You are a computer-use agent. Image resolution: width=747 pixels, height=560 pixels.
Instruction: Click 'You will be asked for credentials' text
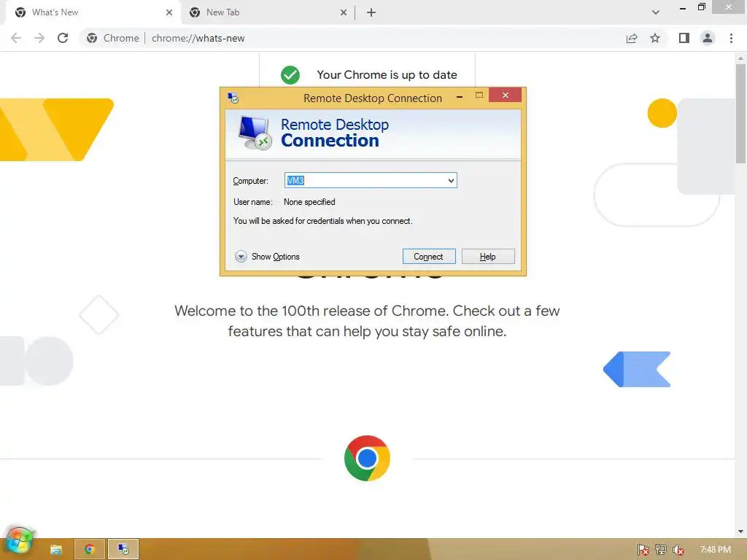322,221
